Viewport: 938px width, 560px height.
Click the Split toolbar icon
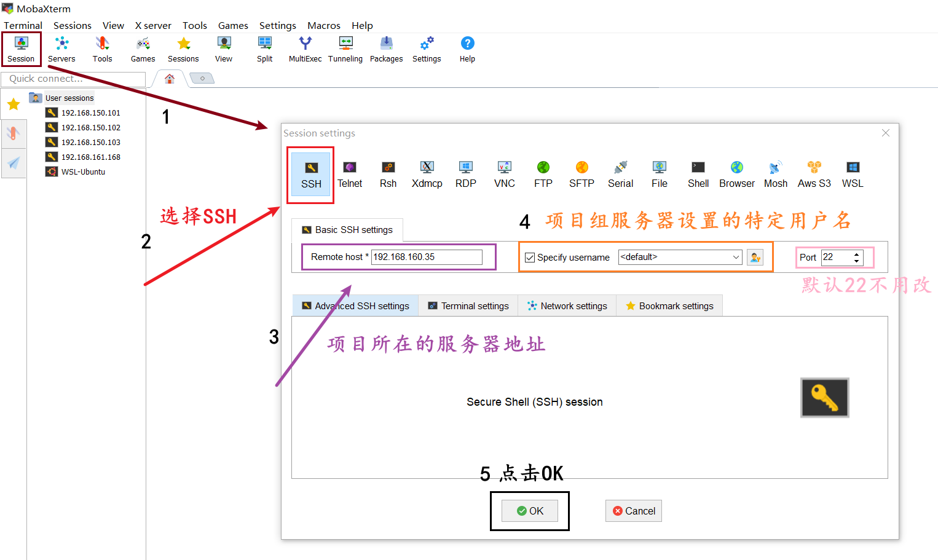264,49
